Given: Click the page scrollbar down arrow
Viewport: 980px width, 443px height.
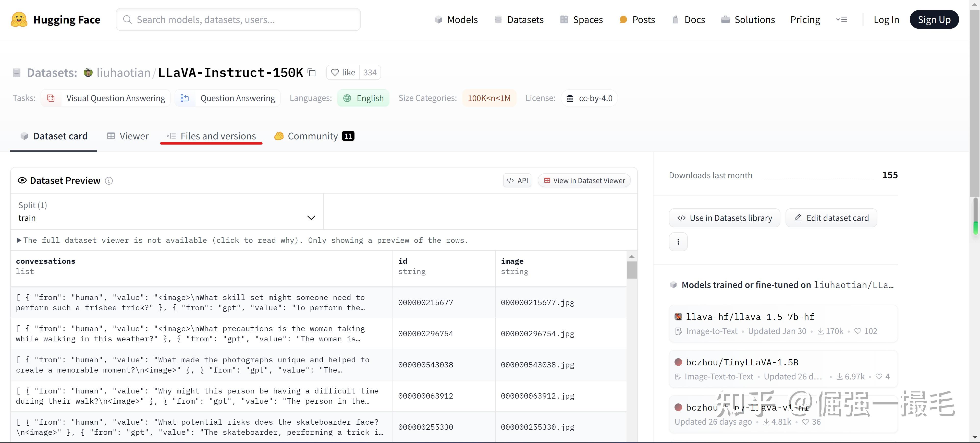Looking at the screenshot, I should coord(975,437).
